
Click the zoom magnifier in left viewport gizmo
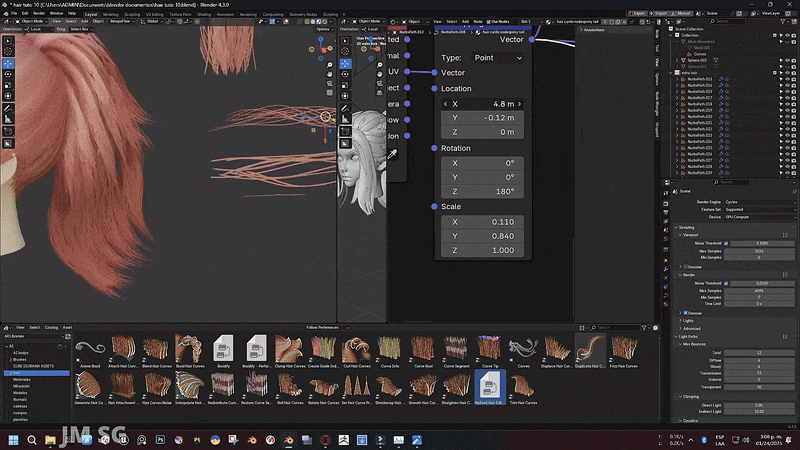coord(330,65)
